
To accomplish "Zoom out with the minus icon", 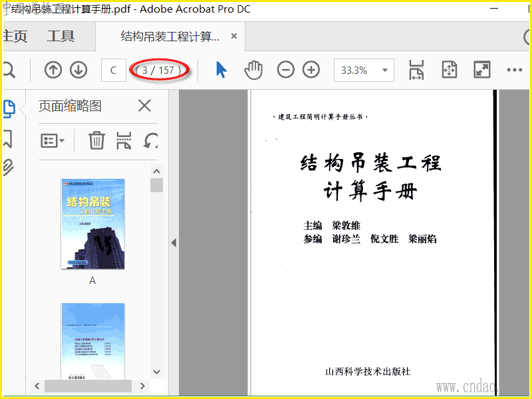I will click(286, 70).
